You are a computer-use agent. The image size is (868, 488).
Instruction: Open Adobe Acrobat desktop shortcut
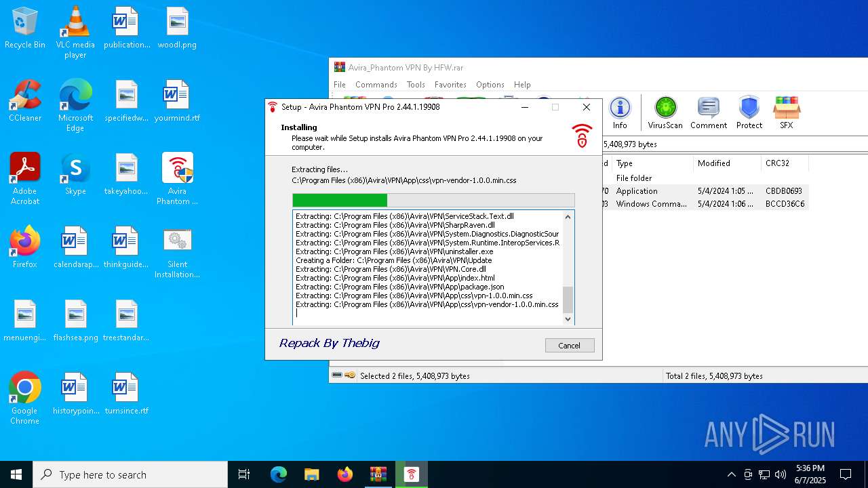[x=25, y=180]
